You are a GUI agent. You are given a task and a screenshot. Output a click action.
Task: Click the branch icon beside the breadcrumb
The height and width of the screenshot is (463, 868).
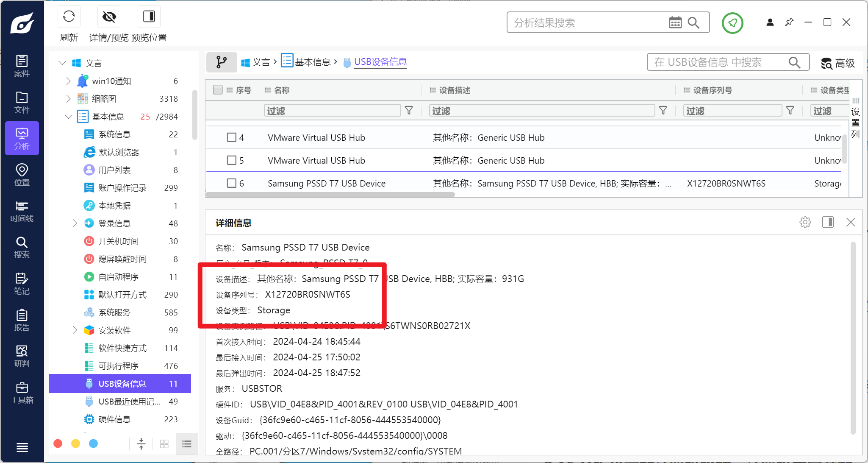point(221,62)
